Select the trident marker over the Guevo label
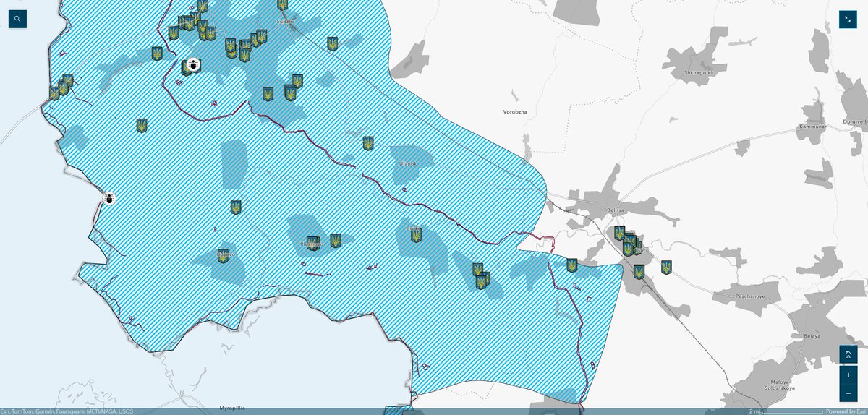 click(223, 256)
